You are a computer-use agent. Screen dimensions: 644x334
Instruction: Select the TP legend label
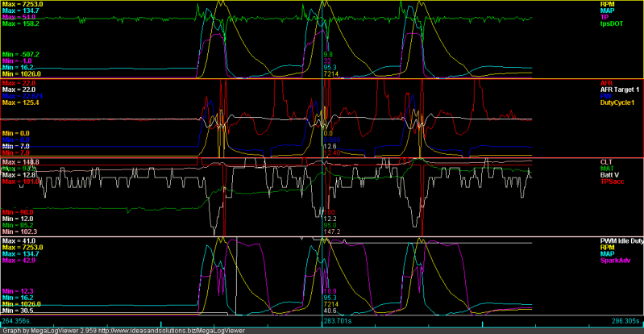pos(604,17)
